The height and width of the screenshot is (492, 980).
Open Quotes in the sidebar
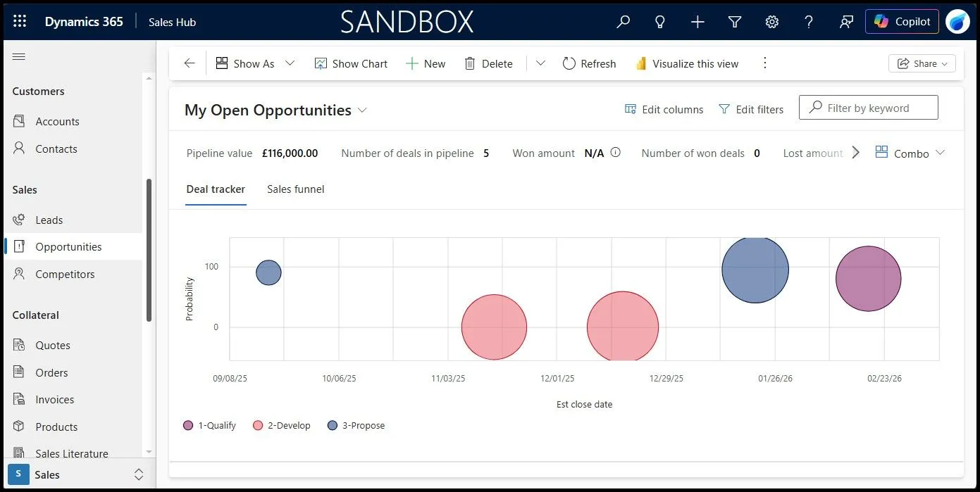coord(73,345)
